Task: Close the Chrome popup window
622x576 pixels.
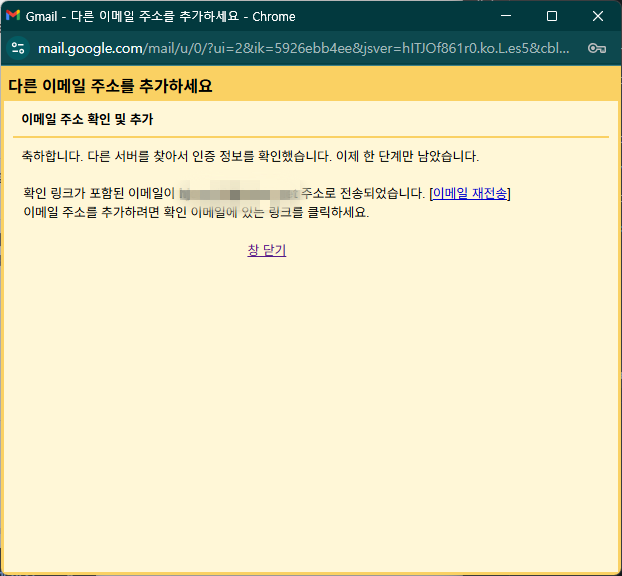Action: pos(597,16)
